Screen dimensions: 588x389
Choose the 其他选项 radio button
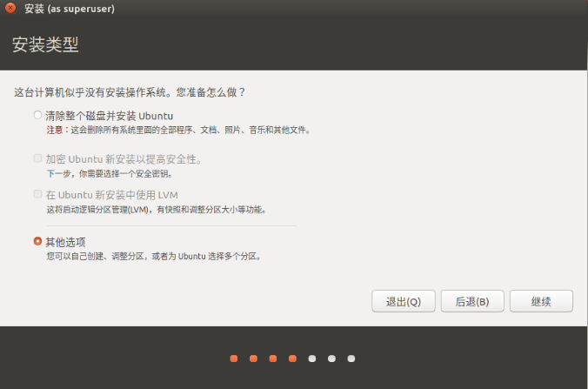tap(37, 241)
